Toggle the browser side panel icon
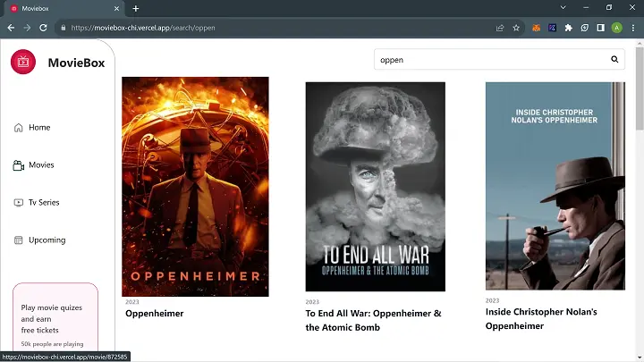 point(600,28)
